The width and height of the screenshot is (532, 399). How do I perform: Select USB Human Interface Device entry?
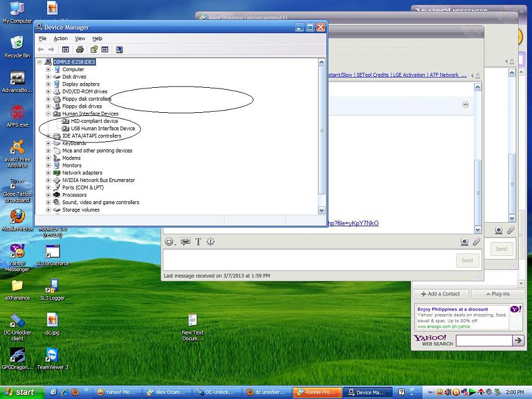[103, 129]
